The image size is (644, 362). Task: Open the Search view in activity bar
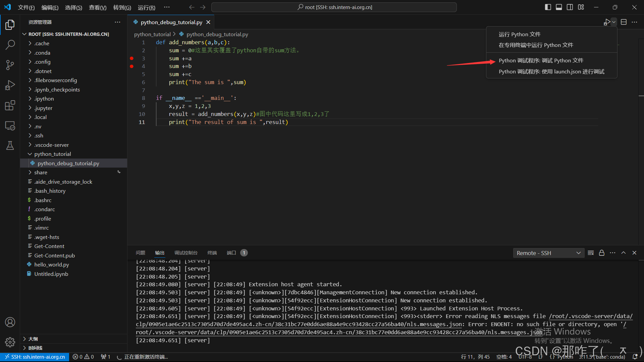[x=10, y=45]
